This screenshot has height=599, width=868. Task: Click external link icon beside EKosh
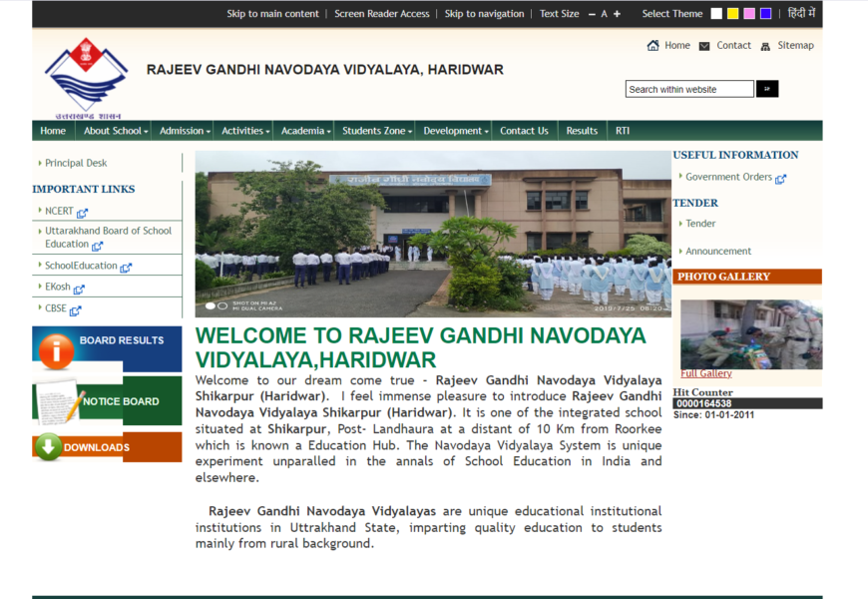click(x=79, y=290)
